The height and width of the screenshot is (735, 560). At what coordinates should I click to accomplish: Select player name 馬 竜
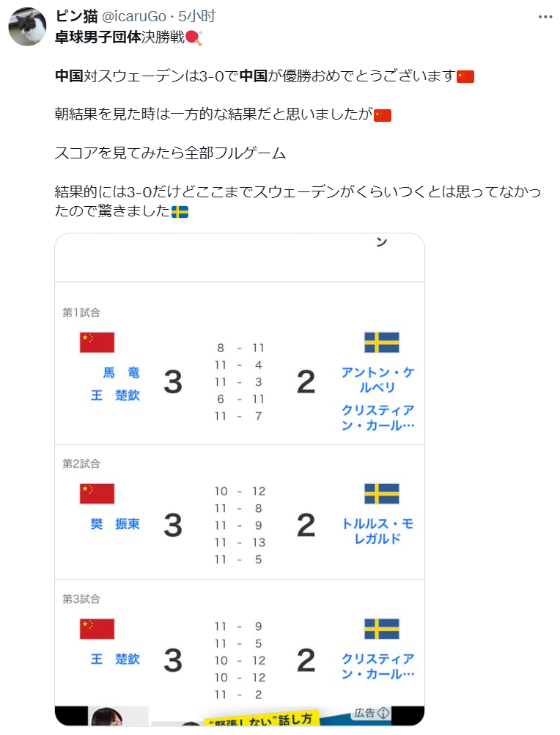121,373
